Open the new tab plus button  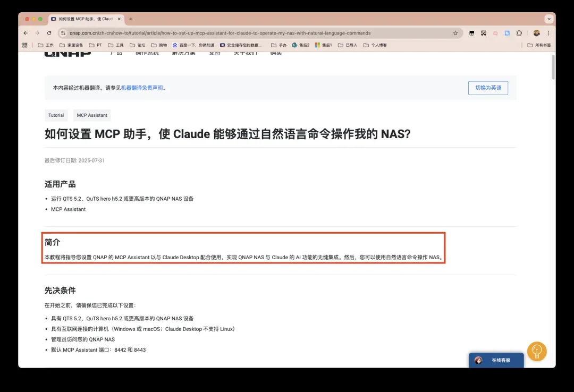pyautogui.click(x=131, y=19)
